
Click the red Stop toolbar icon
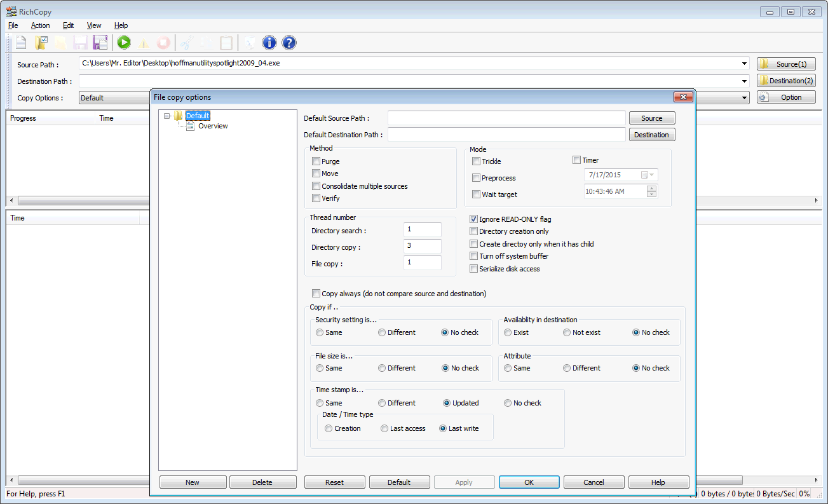[x=163, y=43]
